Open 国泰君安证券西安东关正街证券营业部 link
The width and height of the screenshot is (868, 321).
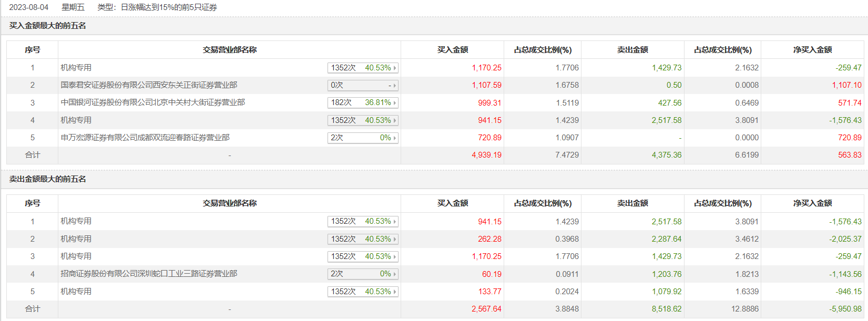pyautogui.click(x=149, y=85)
